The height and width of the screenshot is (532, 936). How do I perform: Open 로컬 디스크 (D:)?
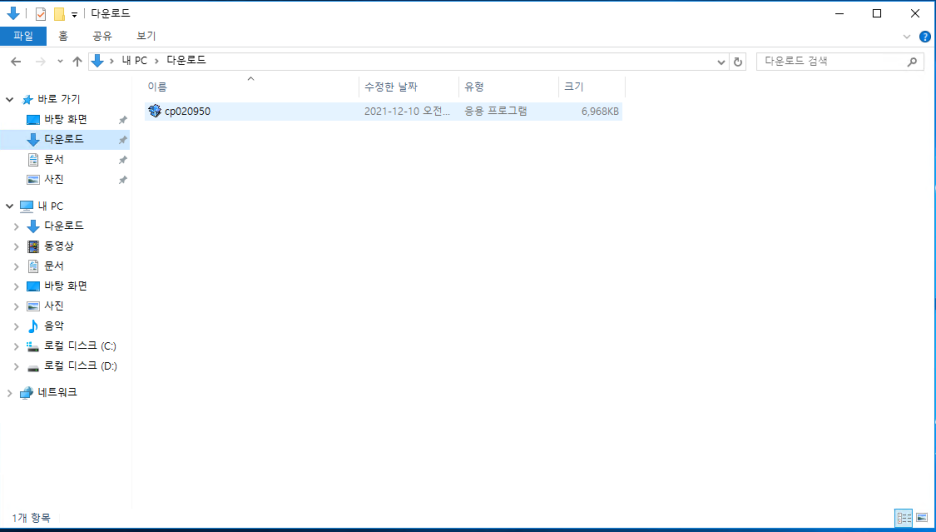tap(81, 366)
